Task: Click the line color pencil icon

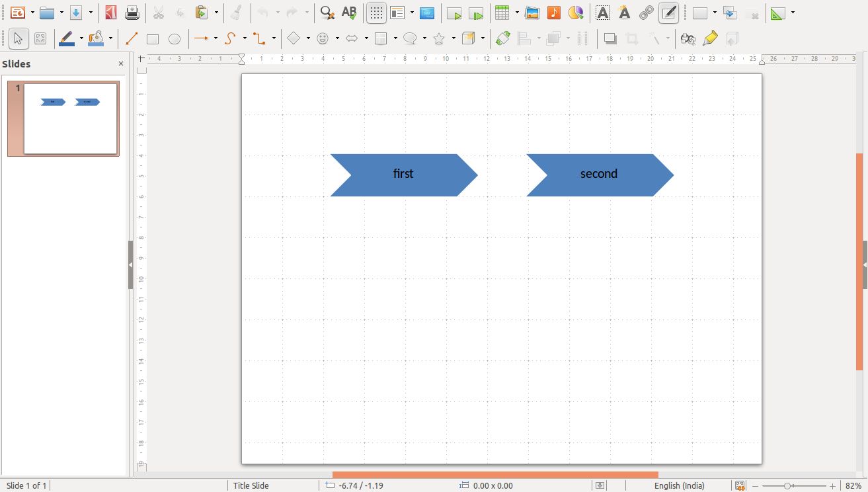Action: coord(67,39)
